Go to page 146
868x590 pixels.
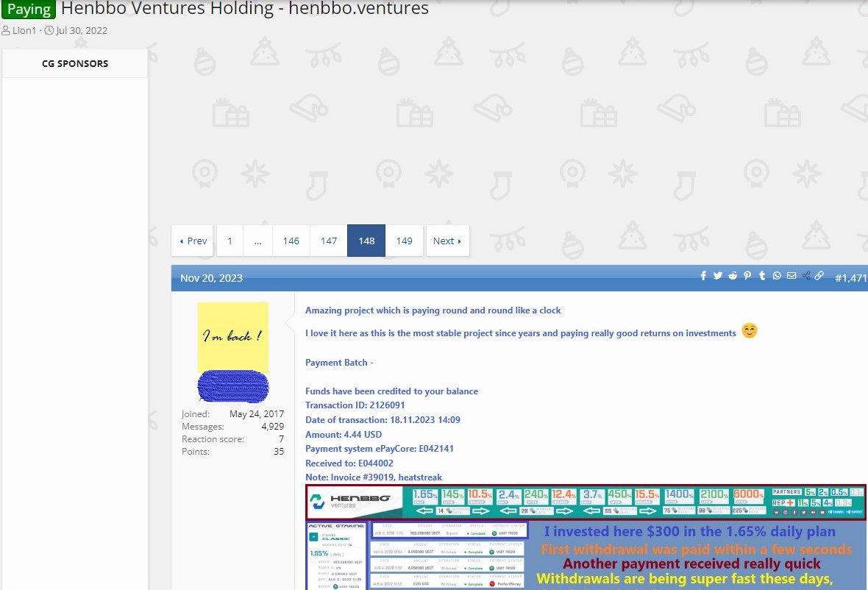click(291, 241)
